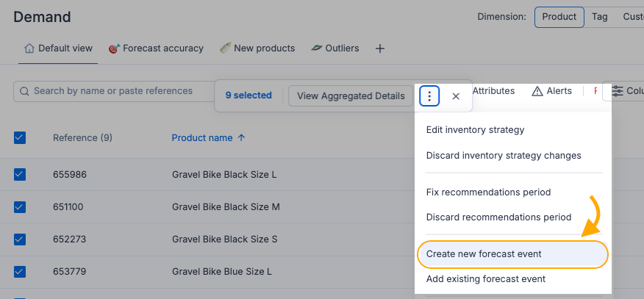Select Fix recommendations period option
This screenshot has height=299, width=644.
pyautogui.click(x=488, y=192)
